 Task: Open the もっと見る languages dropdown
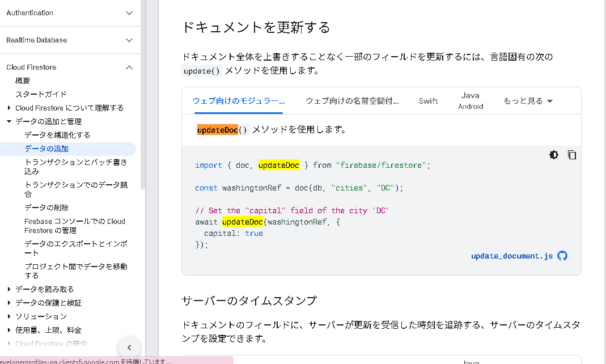pos(528,101)
